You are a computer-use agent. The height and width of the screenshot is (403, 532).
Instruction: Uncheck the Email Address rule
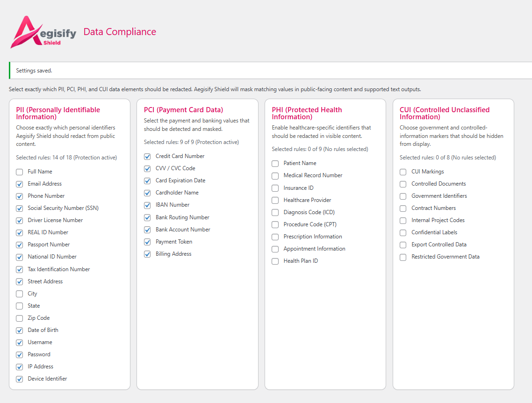pos(20,184)
